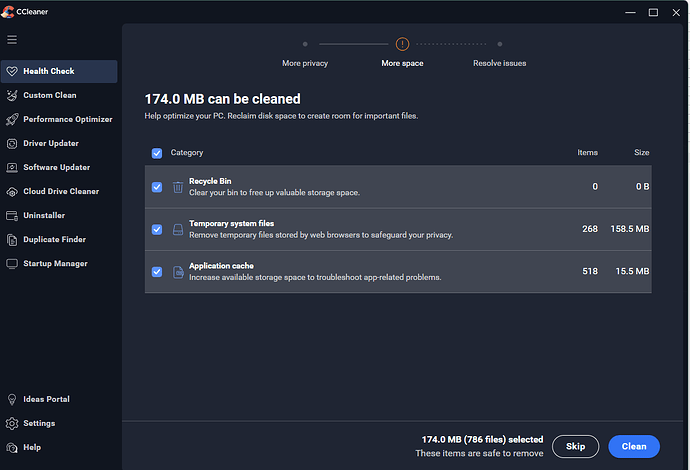
Task: Click the Cloud Drive Cleaner icon
Action: click(x=12, y=191)
